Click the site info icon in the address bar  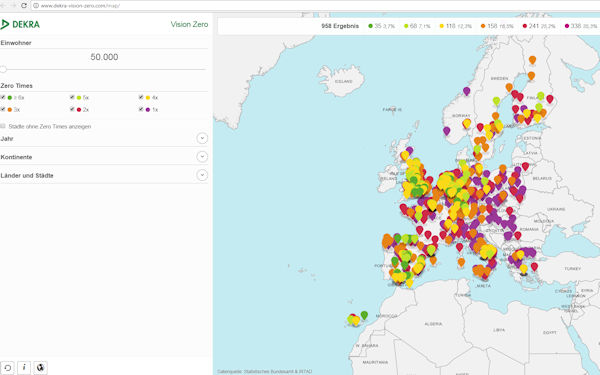click(36, 6)
